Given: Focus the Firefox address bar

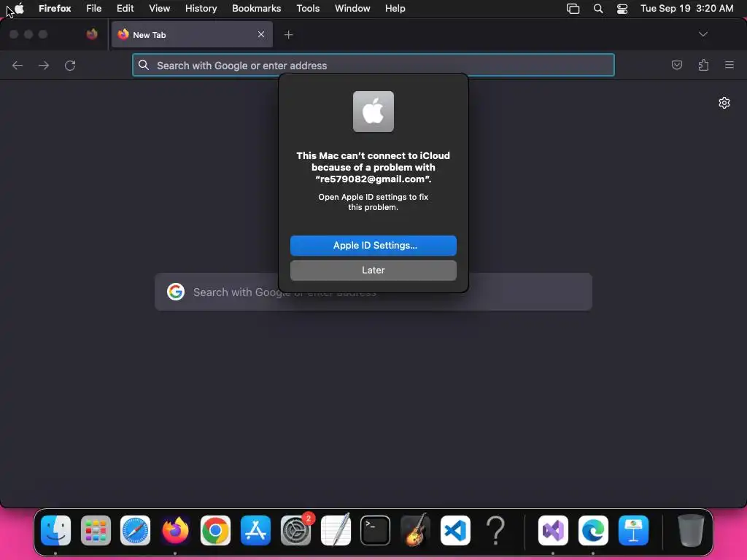Looking at the screenshot, I should click(373, 65).
